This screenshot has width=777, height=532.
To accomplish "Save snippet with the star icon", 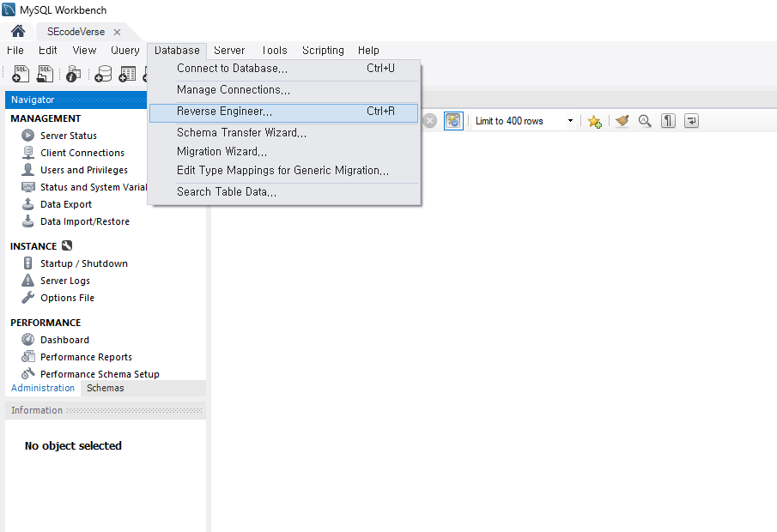I will coord(594,121).
